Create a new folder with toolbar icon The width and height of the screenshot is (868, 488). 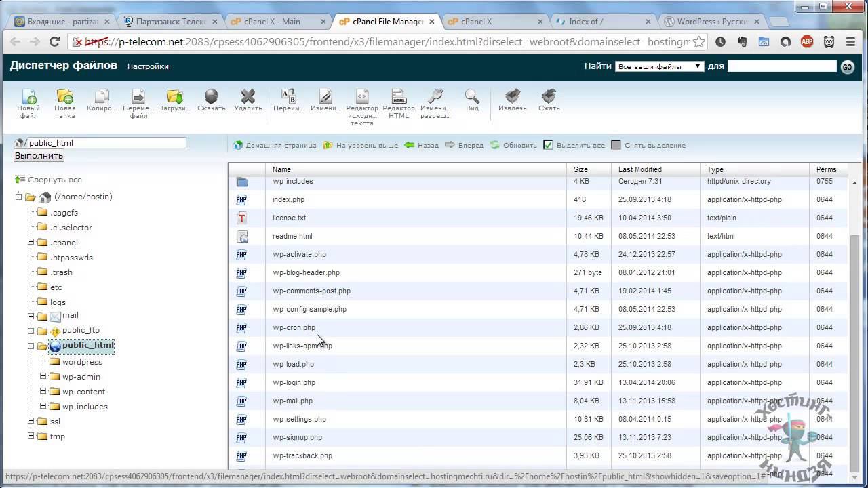pos(65,97)
